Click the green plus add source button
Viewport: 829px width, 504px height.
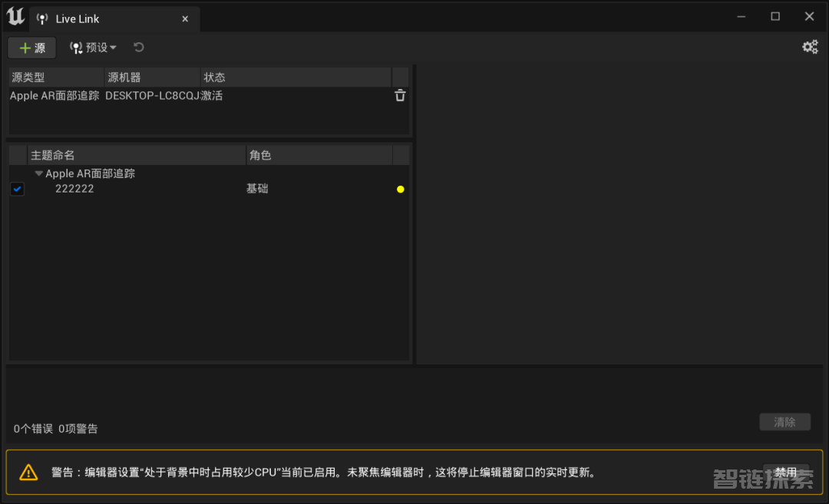pos(32,48)
